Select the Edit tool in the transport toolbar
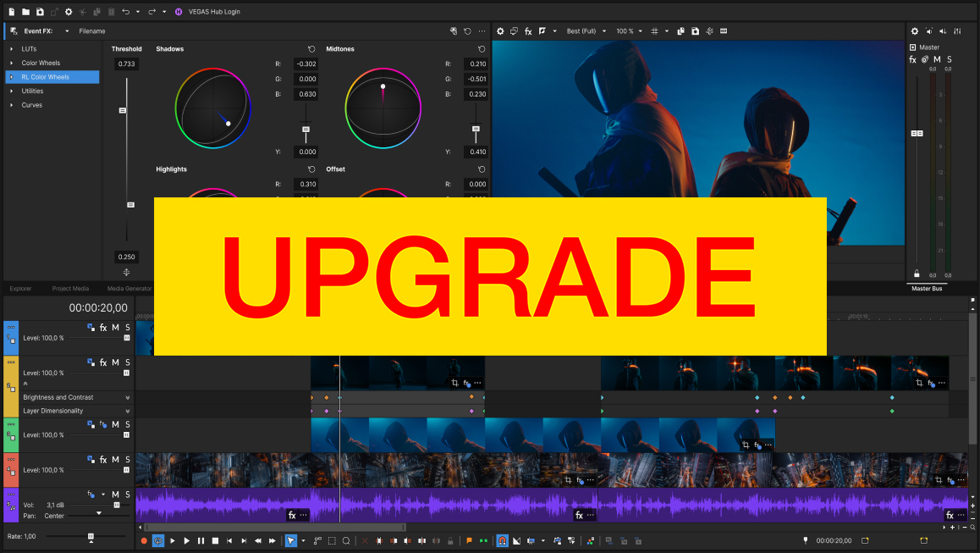This screenshot has width=980, height=553. 292,540
